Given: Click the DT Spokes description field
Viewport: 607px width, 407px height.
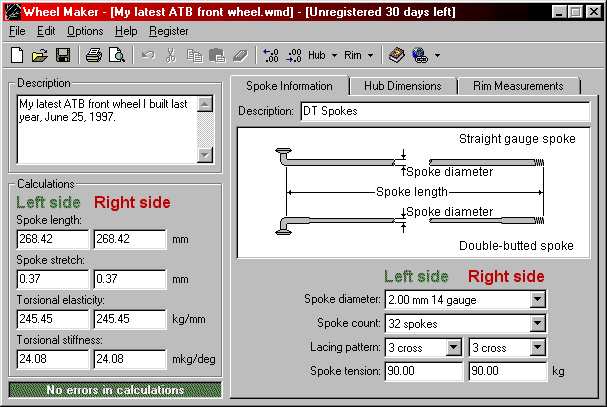Looking at the screenshot, I should tap(445, 111).
